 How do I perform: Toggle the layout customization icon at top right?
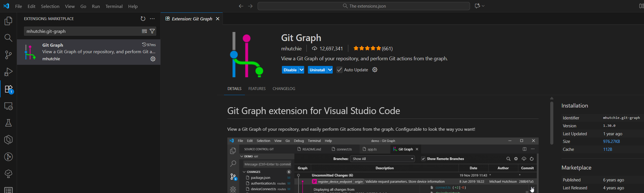641,6
